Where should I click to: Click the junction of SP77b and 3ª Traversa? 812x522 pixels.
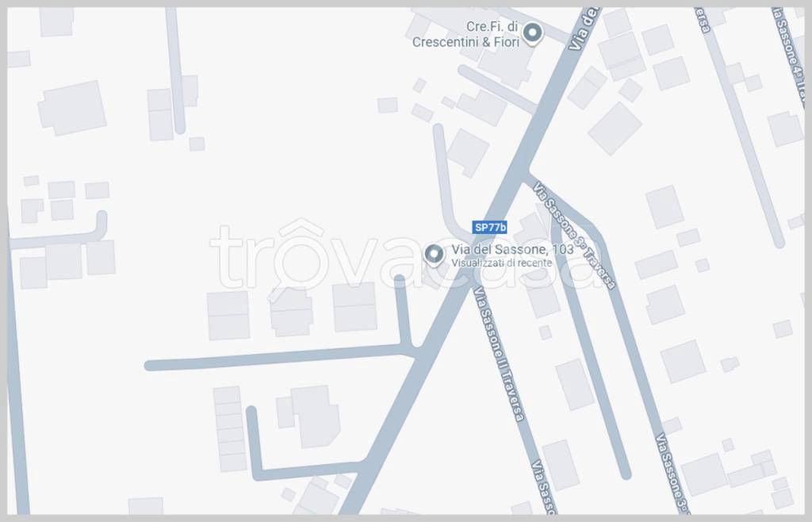click(527, 174)
